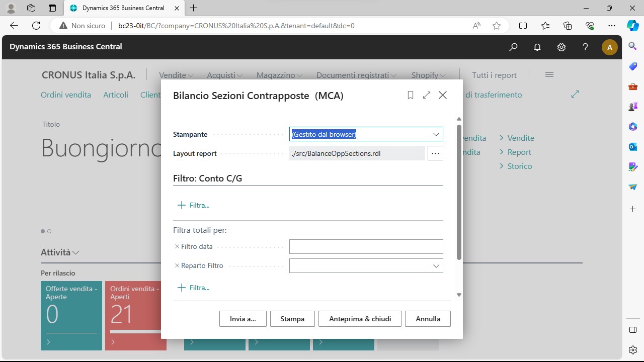Open the Acquisti menu
The image size is (644, 362).
click(225, 75)
